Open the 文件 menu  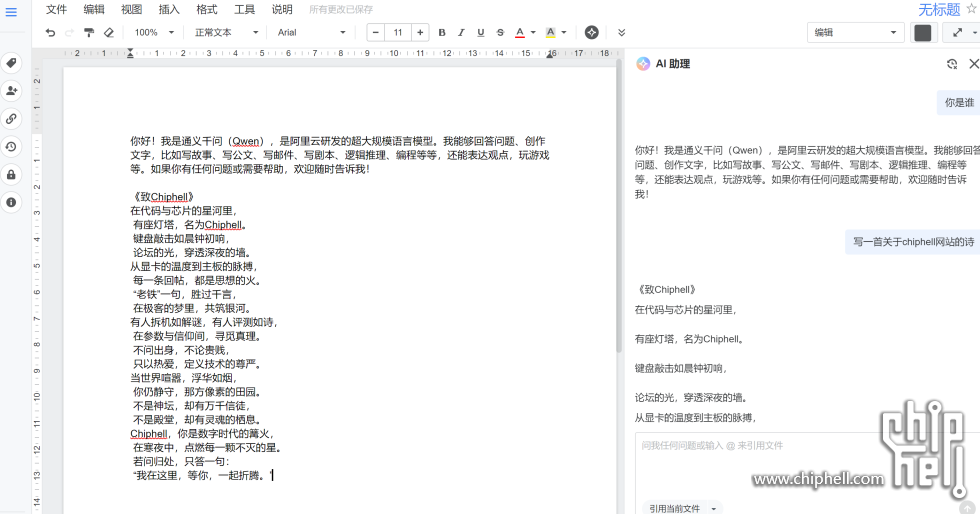coord(56,9)
